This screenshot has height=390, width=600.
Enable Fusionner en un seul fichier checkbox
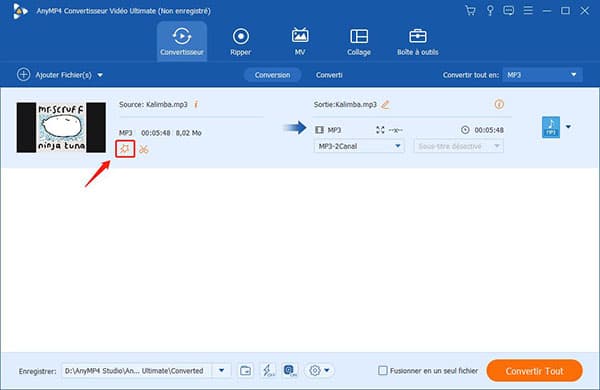click(x=383, y=370)
